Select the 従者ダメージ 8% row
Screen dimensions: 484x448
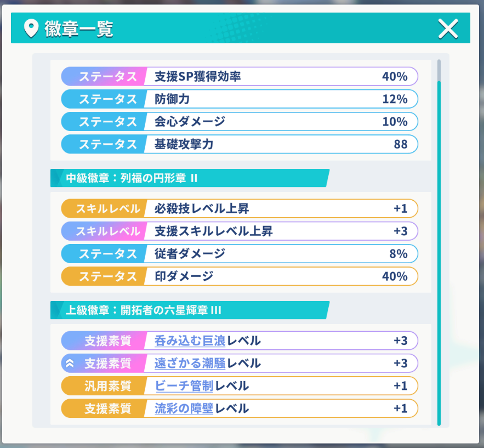[240, 253]
